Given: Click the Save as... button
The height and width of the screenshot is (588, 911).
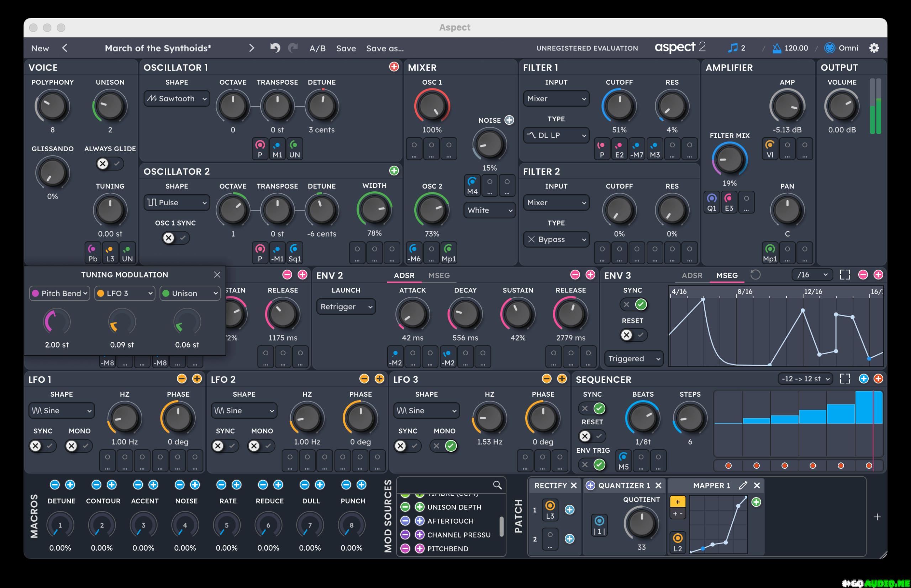Looking at the screenshot, I should pyautogui.click(x=385, y=48).
